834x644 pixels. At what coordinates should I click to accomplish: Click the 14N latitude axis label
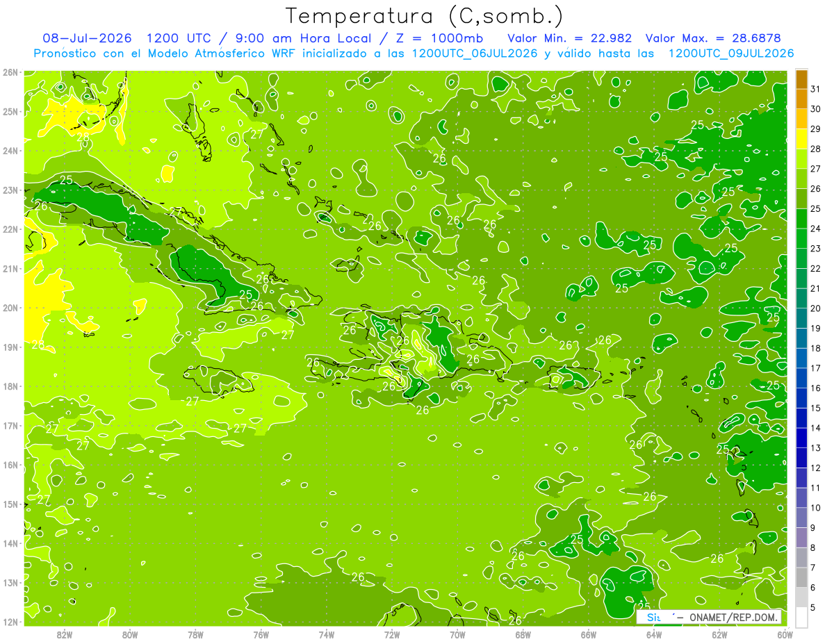(x=11, y=543)
